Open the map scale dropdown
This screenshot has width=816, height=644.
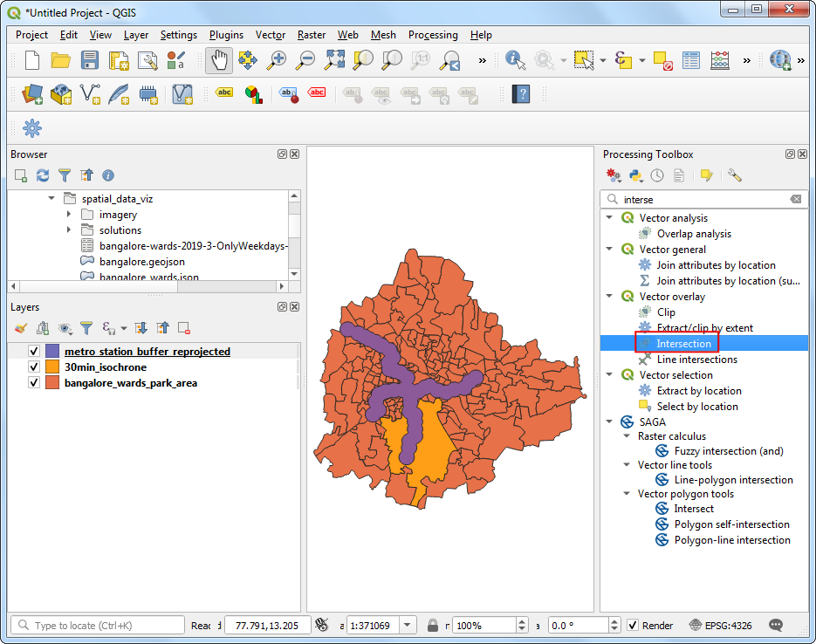coord(407,625)
